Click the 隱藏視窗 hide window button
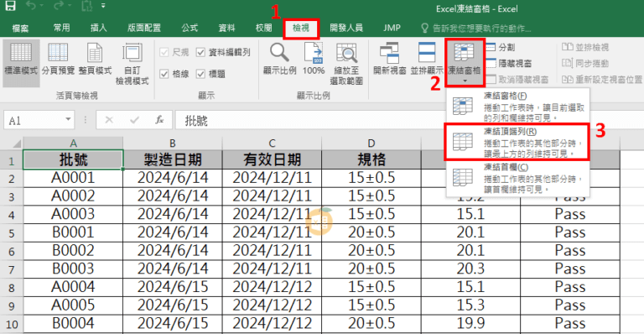 point(509,63)
